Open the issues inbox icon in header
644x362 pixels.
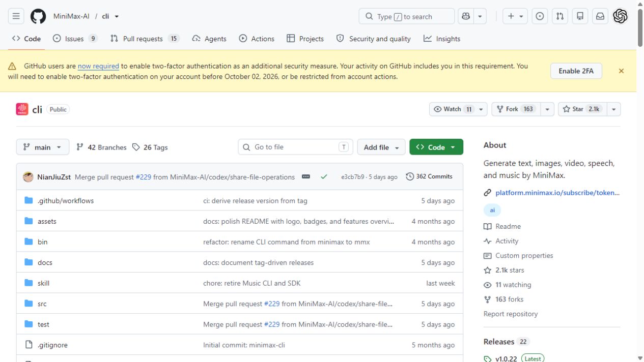[x=540, y=16]
